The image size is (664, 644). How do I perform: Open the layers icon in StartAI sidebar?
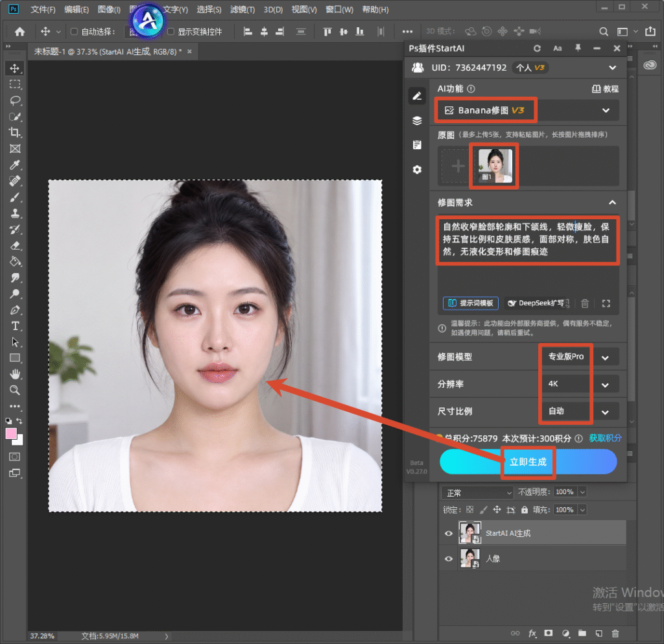417,121
